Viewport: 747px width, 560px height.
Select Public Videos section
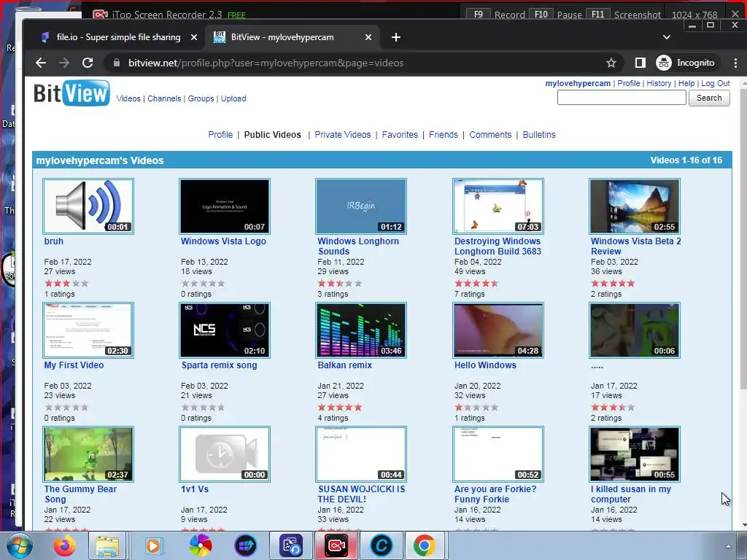(273, 135)
